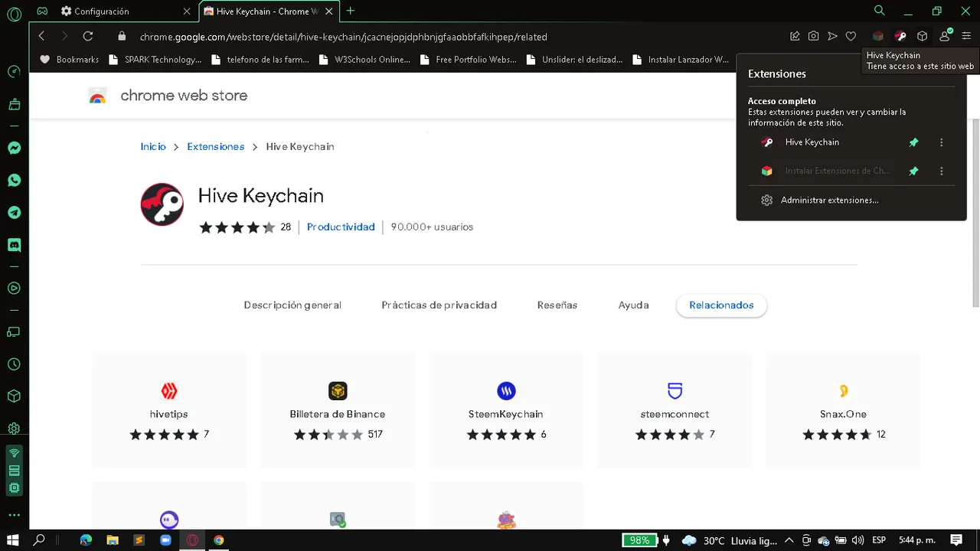The image size is (980, 551).
Task: Click the Extensiones breadcrumb link
Action: 216,146
